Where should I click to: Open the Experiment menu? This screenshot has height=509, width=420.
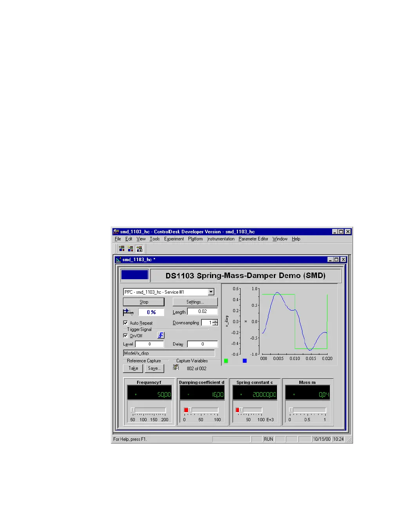tap(174, 239)
